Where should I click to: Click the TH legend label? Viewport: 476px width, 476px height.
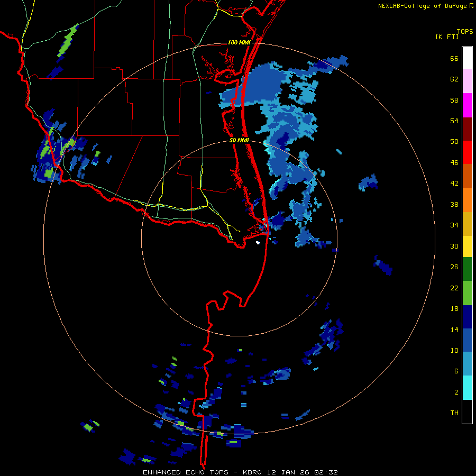coord(454,413)
